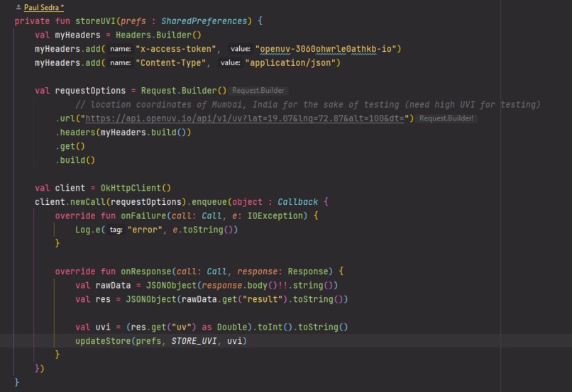This screenshot has width=572, height=392.
Task: Click the "error" tag string in Log.e
Action: [145, 230]
